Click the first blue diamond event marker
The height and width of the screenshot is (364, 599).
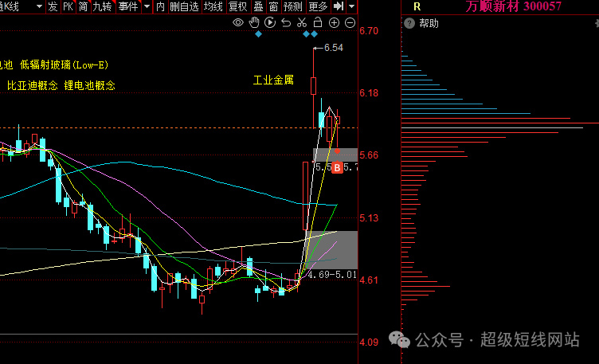point(258,34)
